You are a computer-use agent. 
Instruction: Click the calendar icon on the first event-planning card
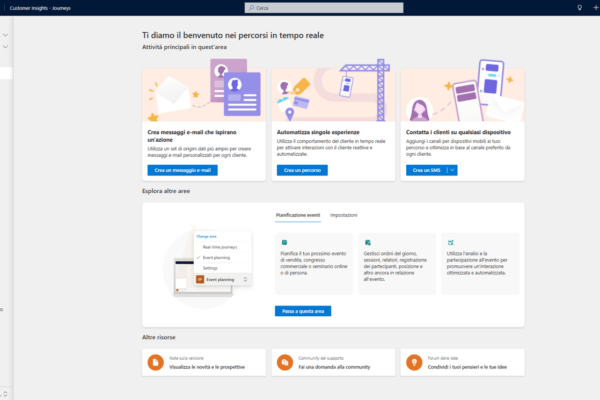click(284, 242)
